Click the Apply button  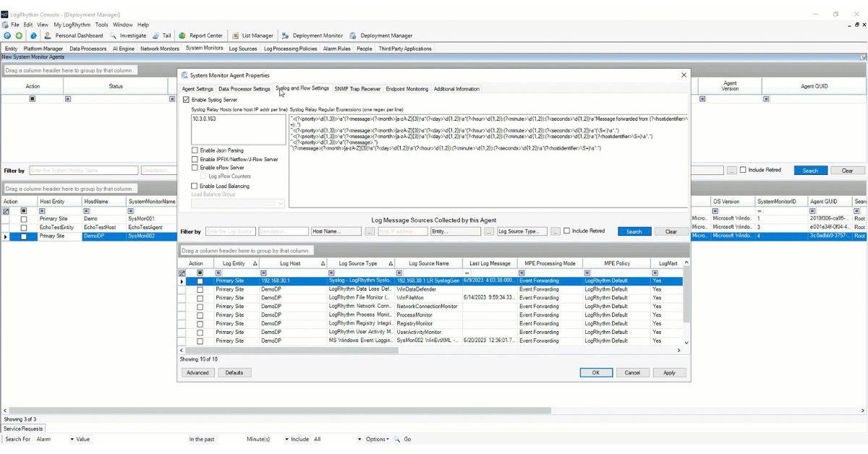669,372
